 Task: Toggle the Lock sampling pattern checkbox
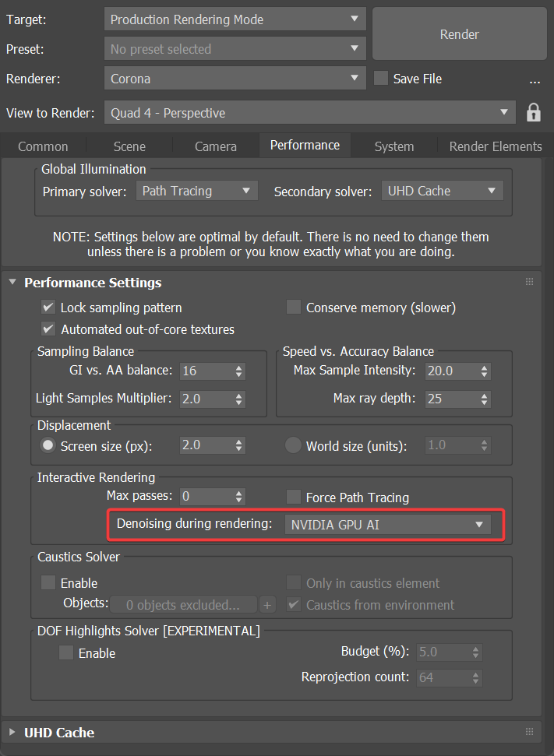point(48,308)
